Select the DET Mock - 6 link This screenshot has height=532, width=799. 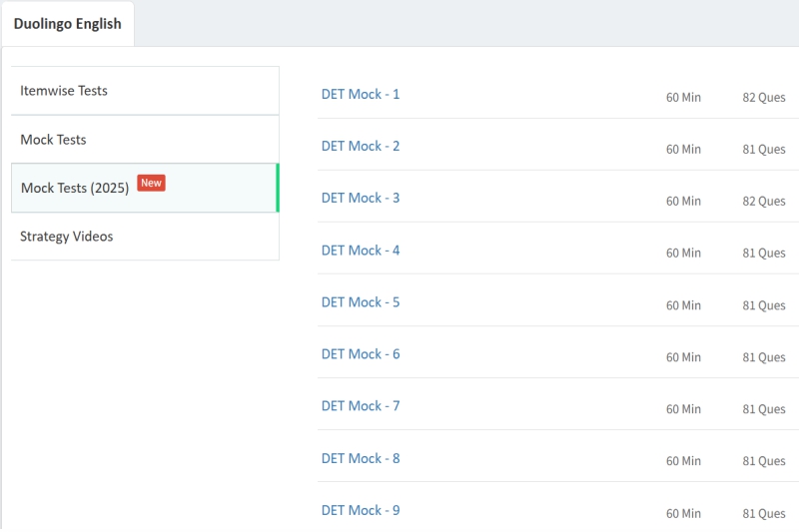coord(361,354)
